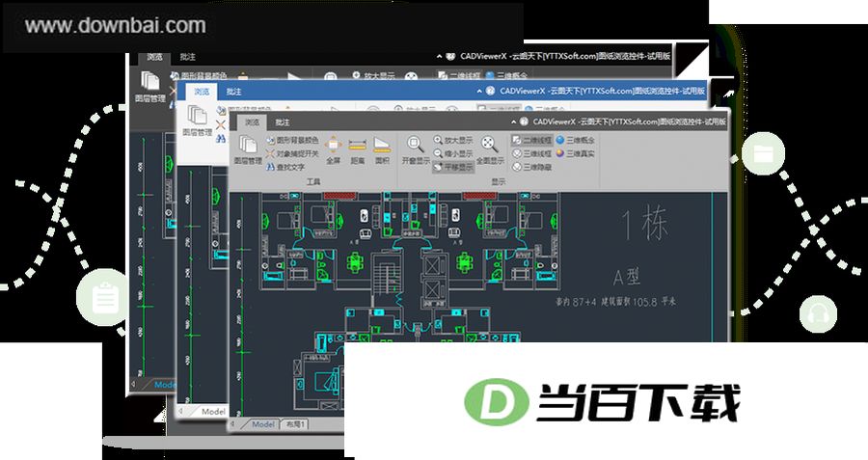Activate 开窗显示 window zoom
The height and width of the screenshot is (460, 868).
point(415,150)
